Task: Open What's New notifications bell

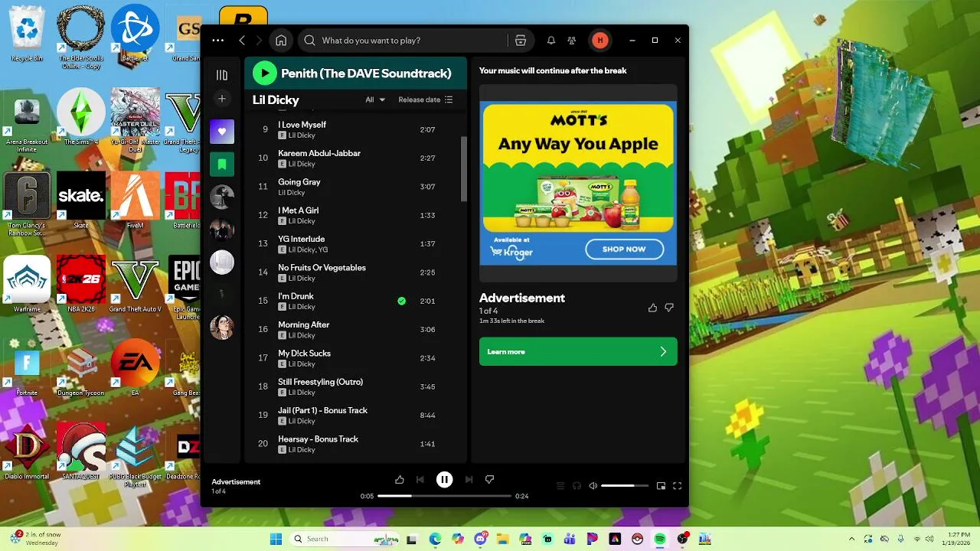Action: [550, 41]
